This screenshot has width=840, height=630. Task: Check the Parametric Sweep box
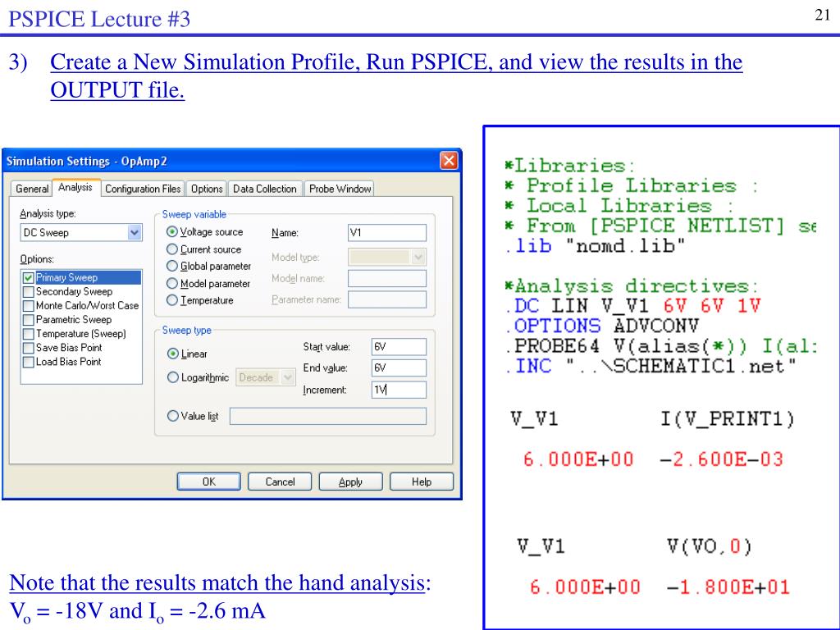[29, 320]
